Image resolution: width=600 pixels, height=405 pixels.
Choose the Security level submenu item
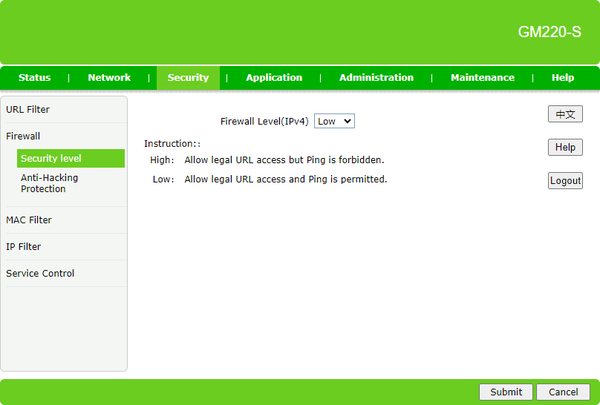pos(51,158)
